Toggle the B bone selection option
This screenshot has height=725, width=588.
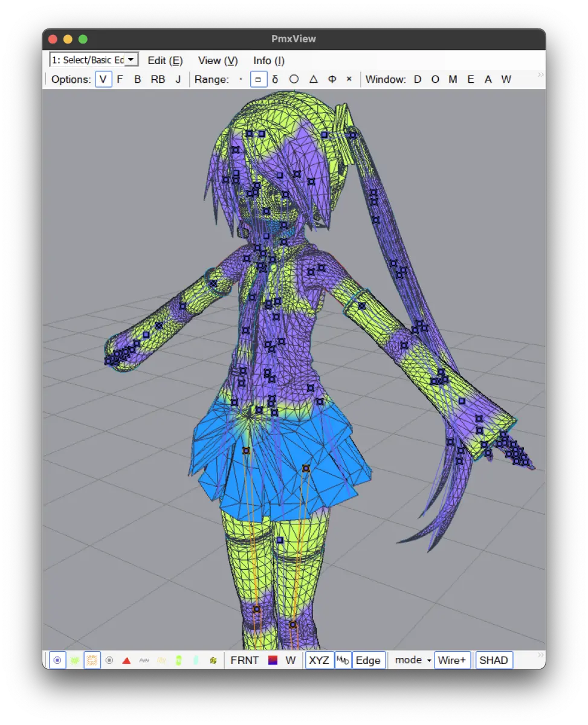[137, 79]
